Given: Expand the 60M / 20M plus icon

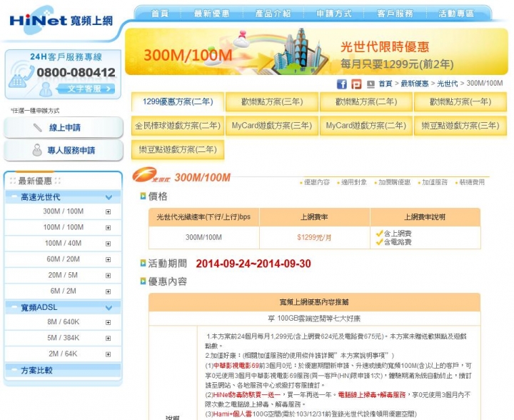Looking at the screenshot, I should point(109,260).
